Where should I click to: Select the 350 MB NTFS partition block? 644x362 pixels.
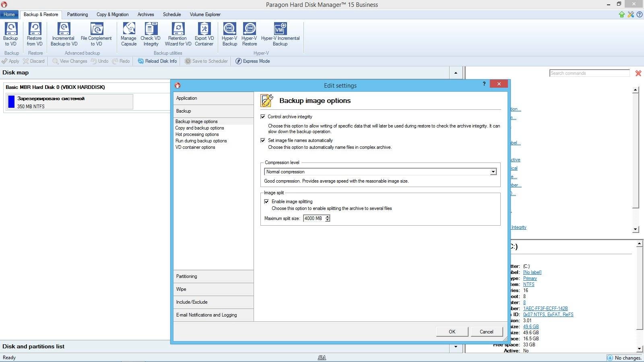point(70,102)
